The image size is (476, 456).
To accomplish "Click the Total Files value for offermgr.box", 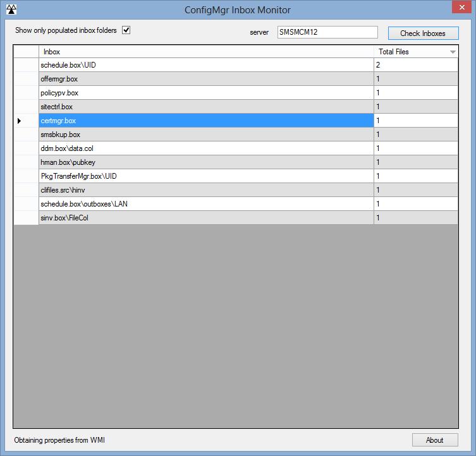I will [416, 79].
